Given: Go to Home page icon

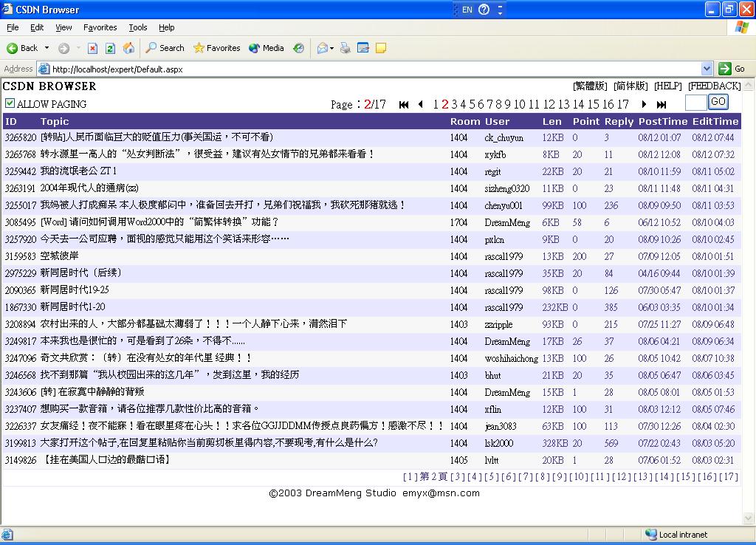Looking at the screenshot, I should click(128, 48).
